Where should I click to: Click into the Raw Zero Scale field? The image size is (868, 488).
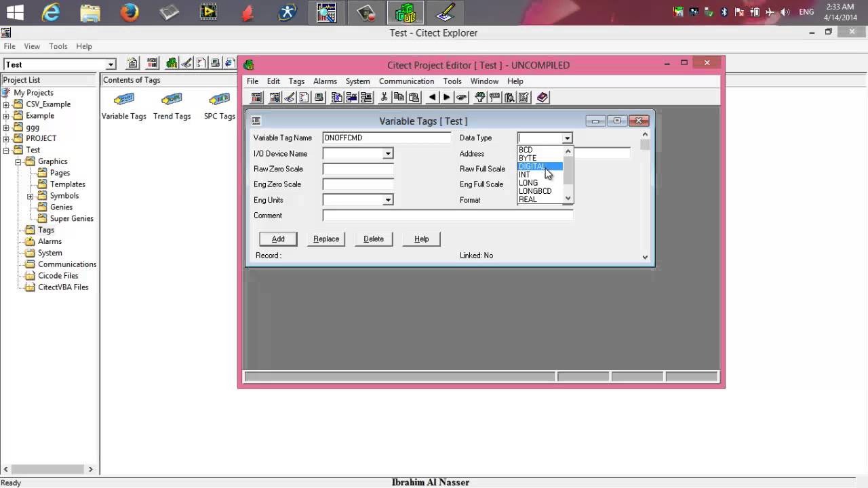tap(358, 169)
